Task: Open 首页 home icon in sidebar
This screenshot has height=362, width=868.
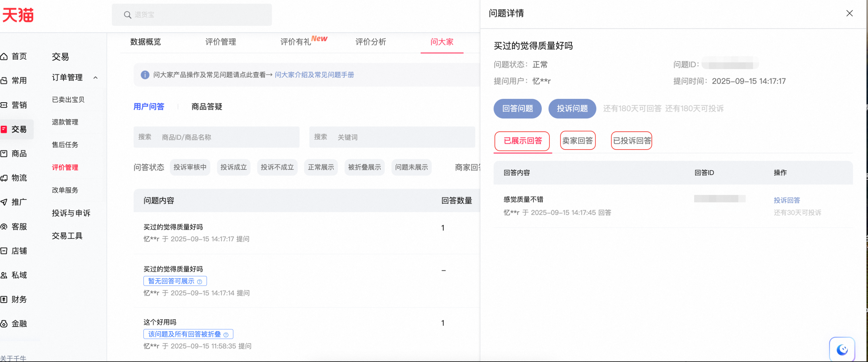Action: pyautogui.click(x=4, y=56)
